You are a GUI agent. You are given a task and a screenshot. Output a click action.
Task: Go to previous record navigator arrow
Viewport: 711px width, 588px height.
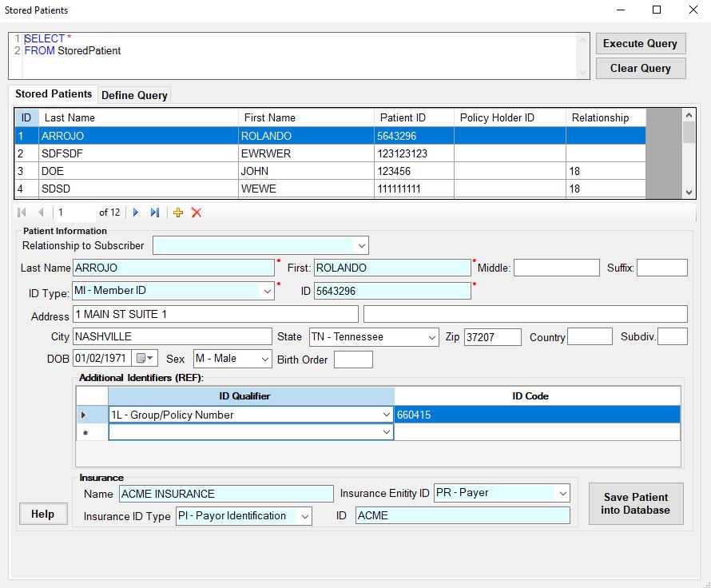[x=41, y=213]
